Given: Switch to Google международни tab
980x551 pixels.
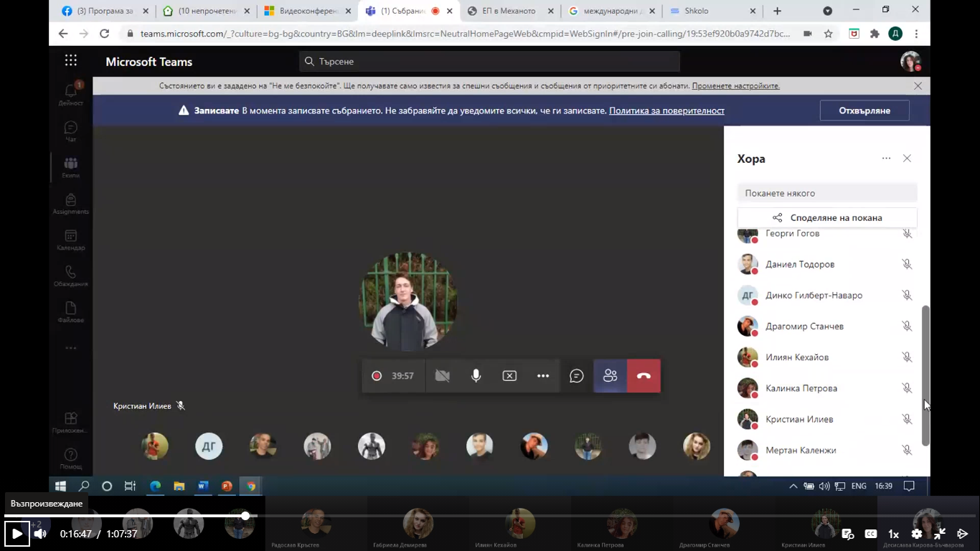Looking at the screenshot, I should 611,11.
